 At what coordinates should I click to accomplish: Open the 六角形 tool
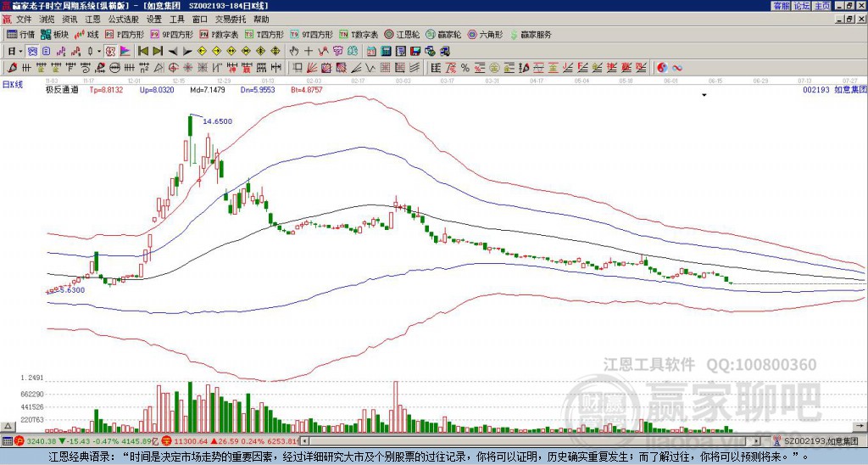(486, 34)
